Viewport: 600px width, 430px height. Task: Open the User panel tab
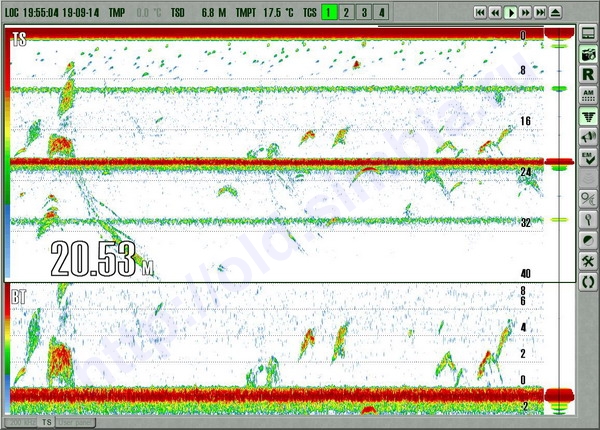tap(74, 424)
